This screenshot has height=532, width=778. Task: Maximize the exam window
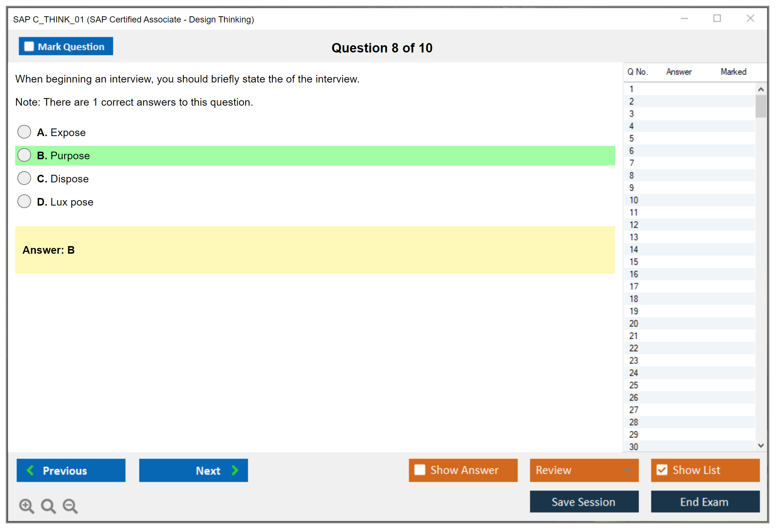[x=717, y=18]
